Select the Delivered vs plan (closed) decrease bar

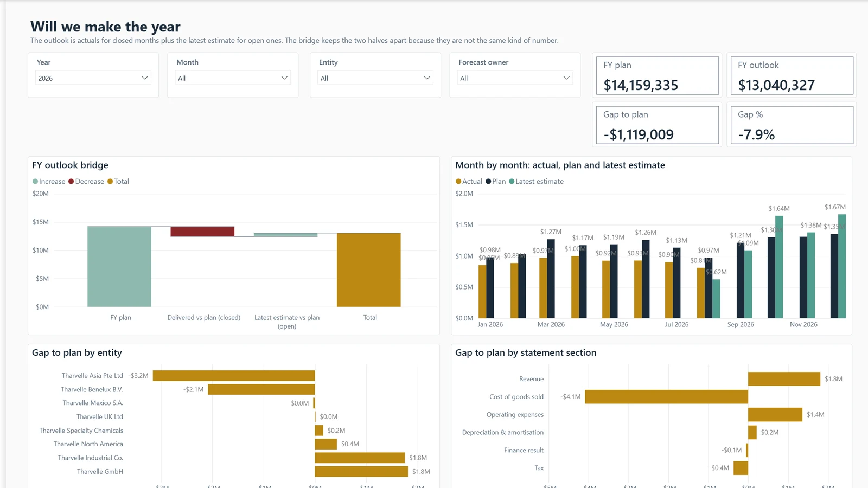pyautogui.click(x=202, y=232)
